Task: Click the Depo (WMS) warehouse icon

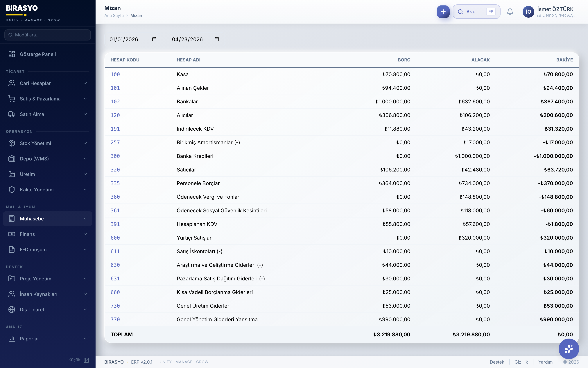Action: (12, 159)
